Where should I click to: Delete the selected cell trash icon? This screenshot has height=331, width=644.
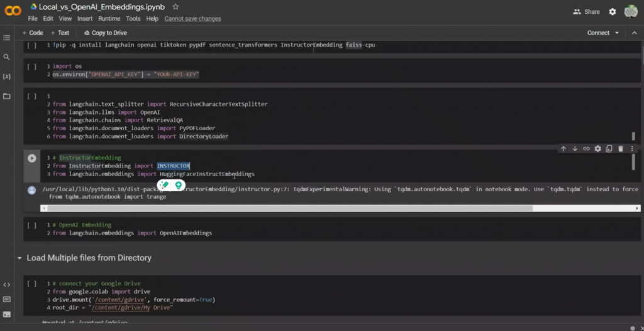pyautogui.click(x=621, y=149)
